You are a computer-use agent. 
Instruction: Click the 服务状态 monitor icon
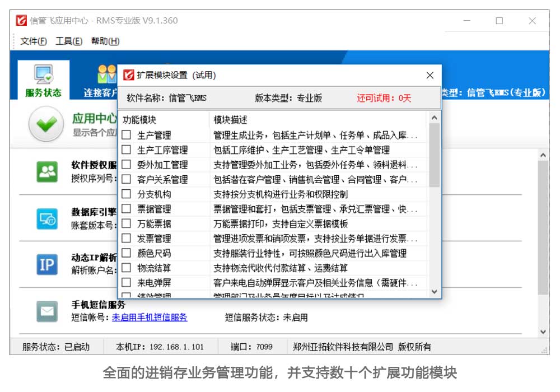[x=43, y=74]
